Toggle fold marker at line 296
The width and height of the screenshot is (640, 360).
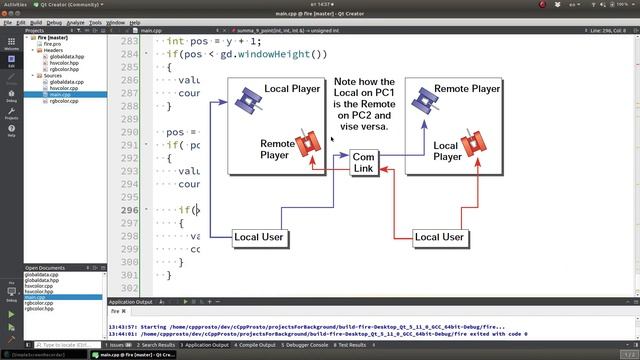click(x=146, y=209)
